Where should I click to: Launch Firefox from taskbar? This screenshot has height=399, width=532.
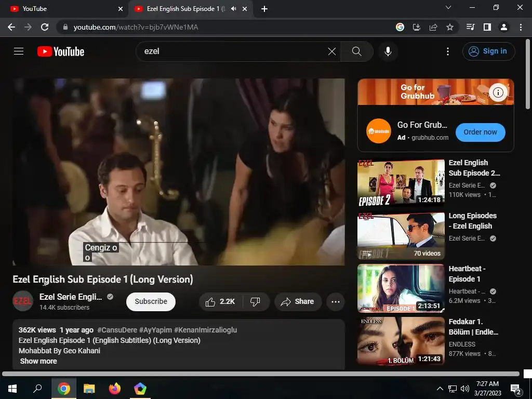pyautogui.click(x=115, y=389)
